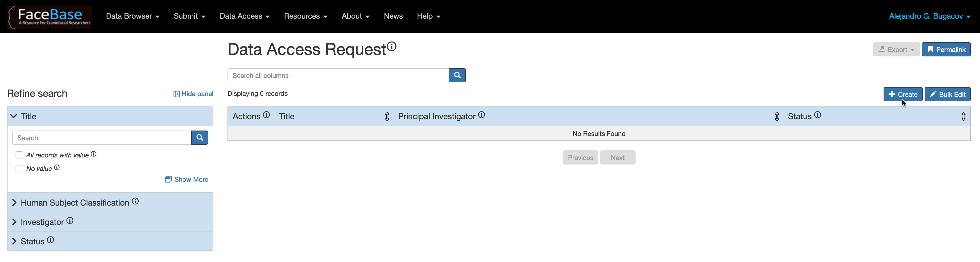The image size is (980, 262).
Task: Check the All records with value checkbox
Action: [19, 155]
